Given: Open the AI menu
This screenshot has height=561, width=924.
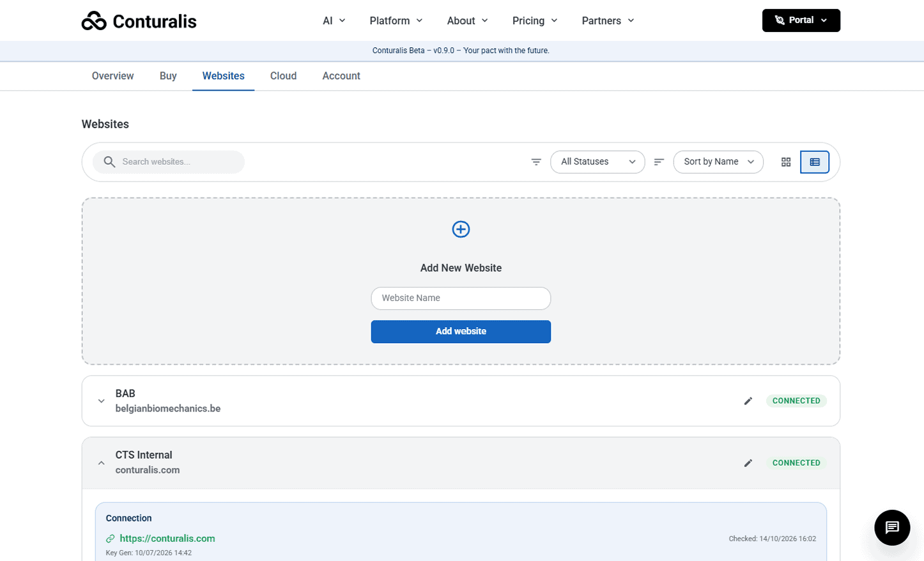Looking at the screenshot, I should (334, 21).
